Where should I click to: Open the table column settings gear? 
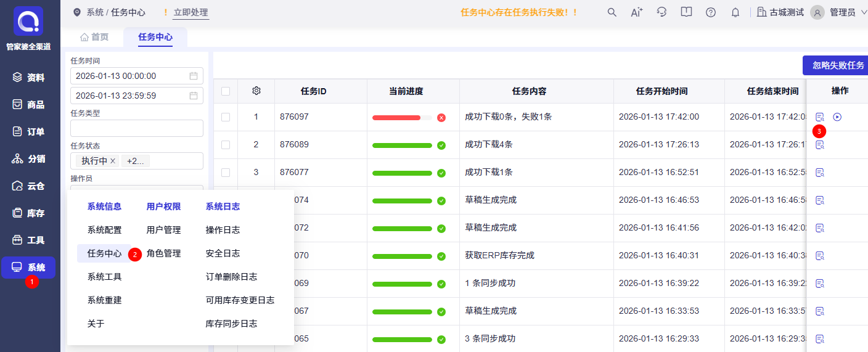(256, 91)
